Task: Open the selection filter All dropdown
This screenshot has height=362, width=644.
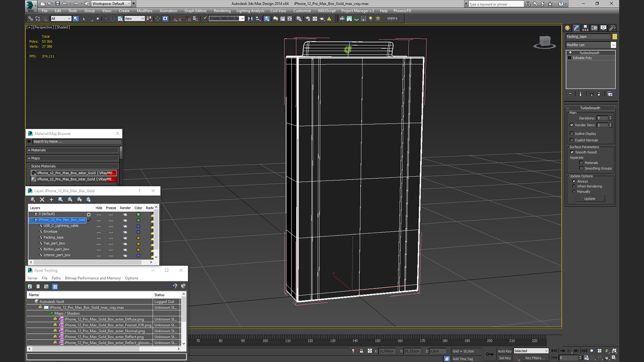Action: 61,19
